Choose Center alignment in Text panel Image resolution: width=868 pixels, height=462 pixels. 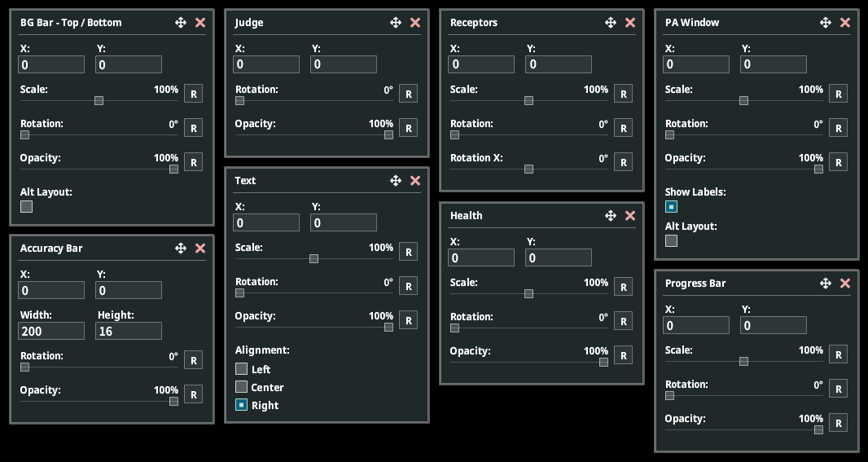point(242,388)
